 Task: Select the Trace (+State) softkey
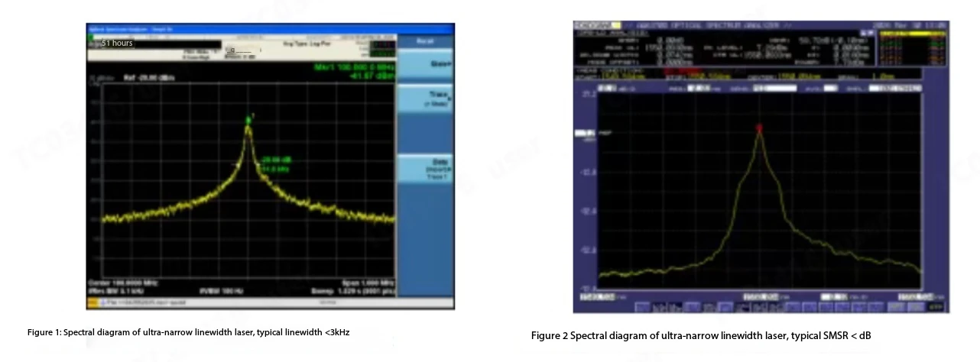point(425,99)
